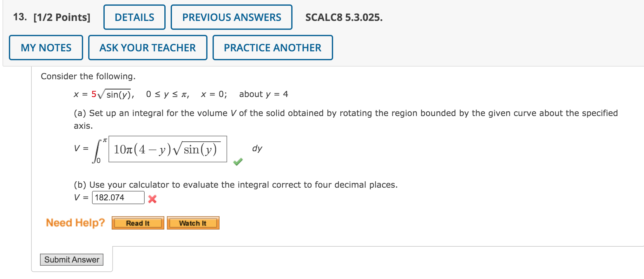Select ASK YOUR TEACHER
This screenshot has height=279, width=644.
147,48
